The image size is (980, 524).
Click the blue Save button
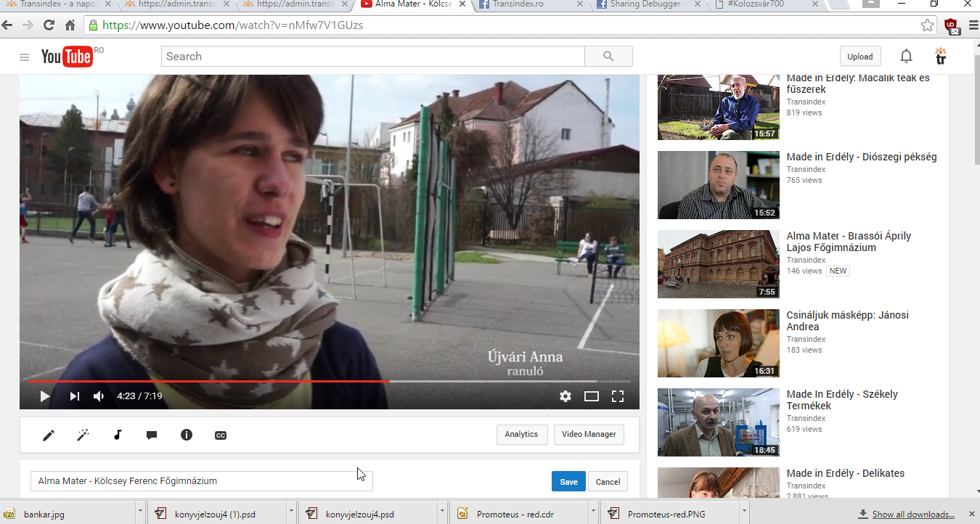(x=568, y=482)
